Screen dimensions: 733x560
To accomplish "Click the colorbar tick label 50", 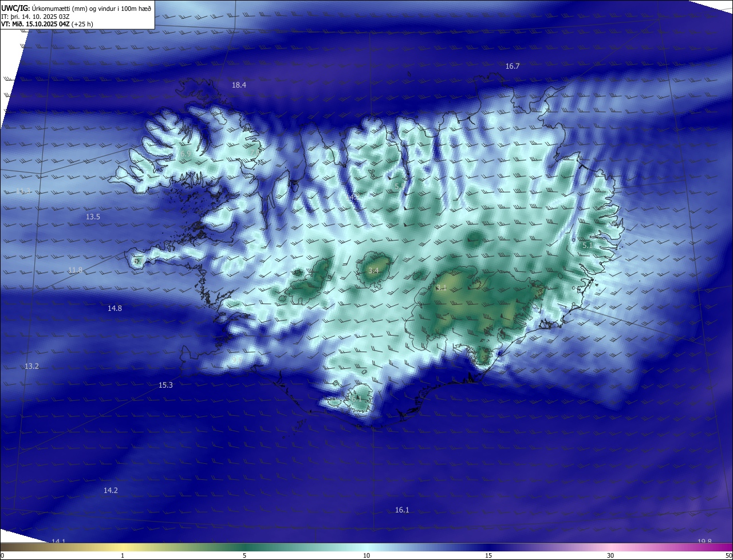I will tap(728, 555).
